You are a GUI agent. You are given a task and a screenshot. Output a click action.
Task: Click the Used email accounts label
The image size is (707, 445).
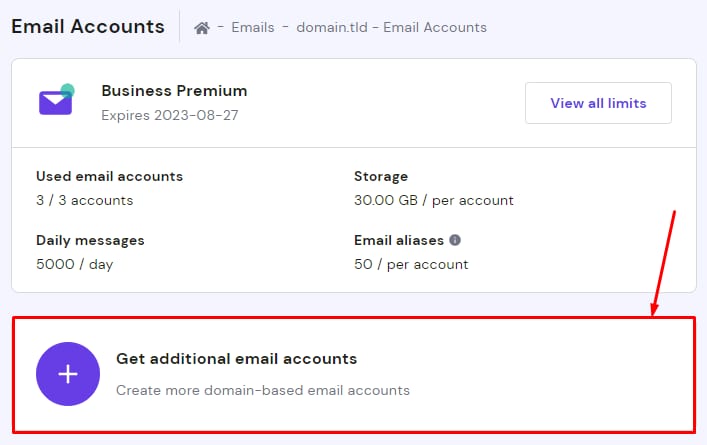pos(109,176)
